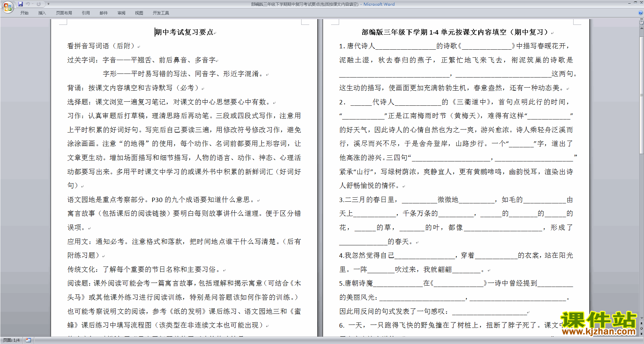
Task: Click question 4 starting 我忽然觉得自己
Action: (x=456, y=255)
